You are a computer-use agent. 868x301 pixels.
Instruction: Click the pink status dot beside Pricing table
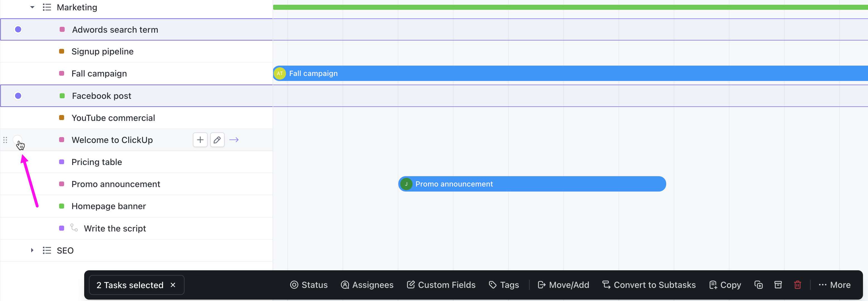[x=61, y=162]
